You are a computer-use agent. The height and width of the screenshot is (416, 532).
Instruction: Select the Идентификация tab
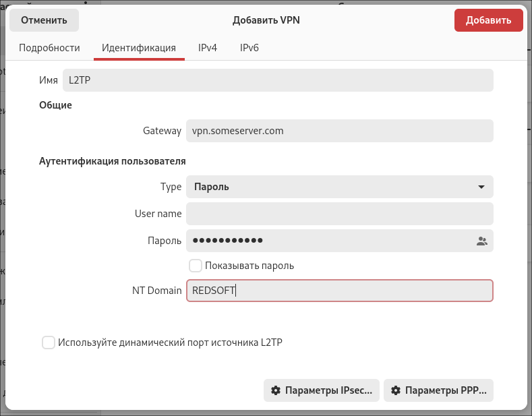[x=139, y=48]
